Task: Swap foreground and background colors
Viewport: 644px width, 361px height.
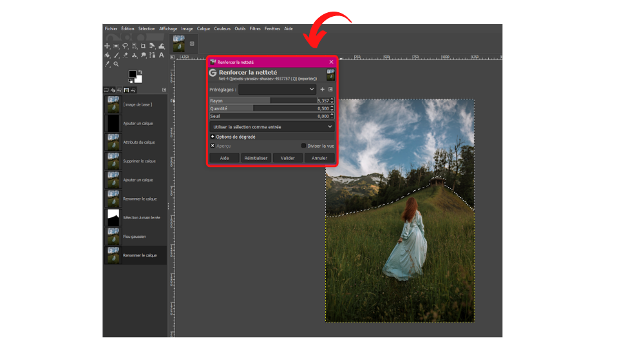Action: click(x=140, y=72)
